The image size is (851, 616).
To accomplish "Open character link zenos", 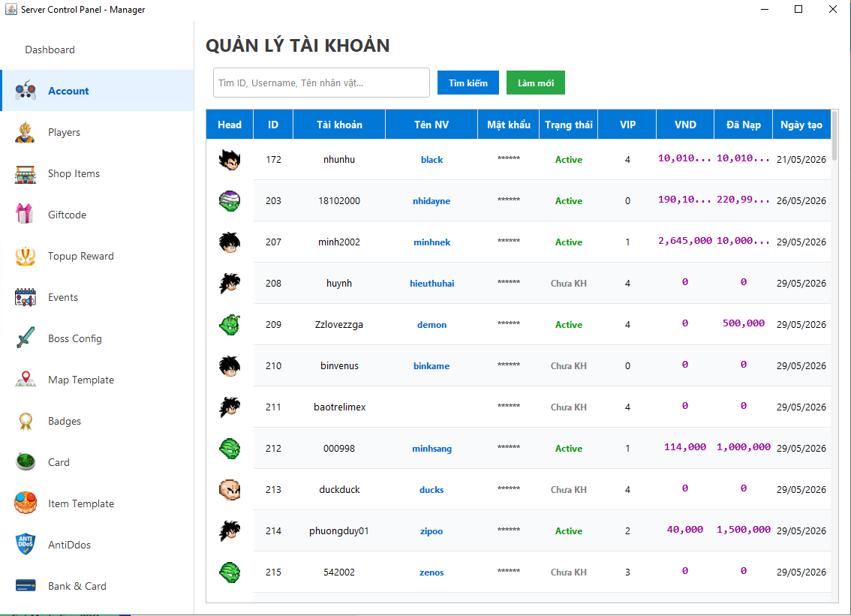I will (432, 572).
